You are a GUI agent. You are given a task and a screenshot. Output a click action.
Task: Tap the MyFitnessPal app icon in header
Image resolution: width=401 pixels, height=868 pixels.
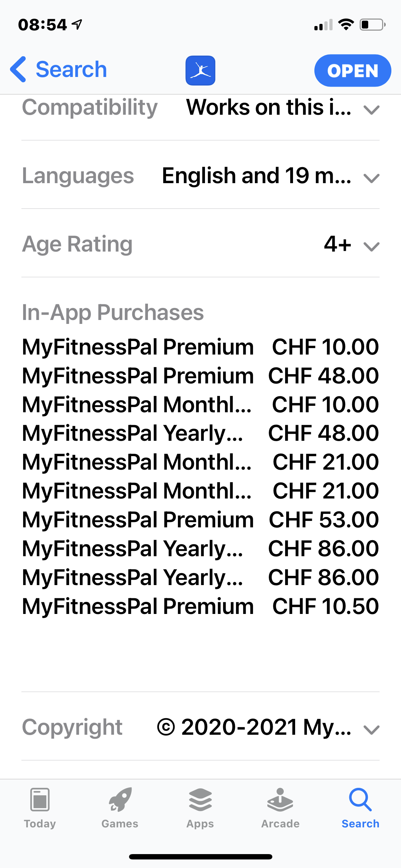click(200, 71)
